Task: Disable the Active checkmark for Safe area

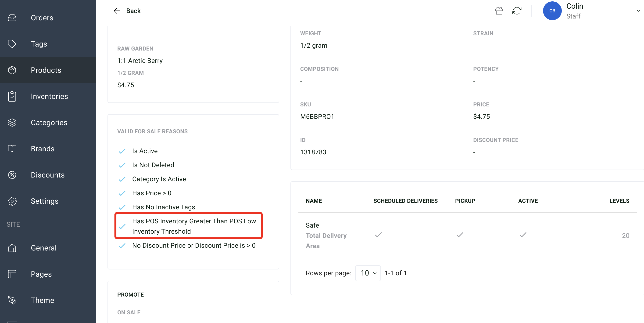Action: (x=523, y=235)
